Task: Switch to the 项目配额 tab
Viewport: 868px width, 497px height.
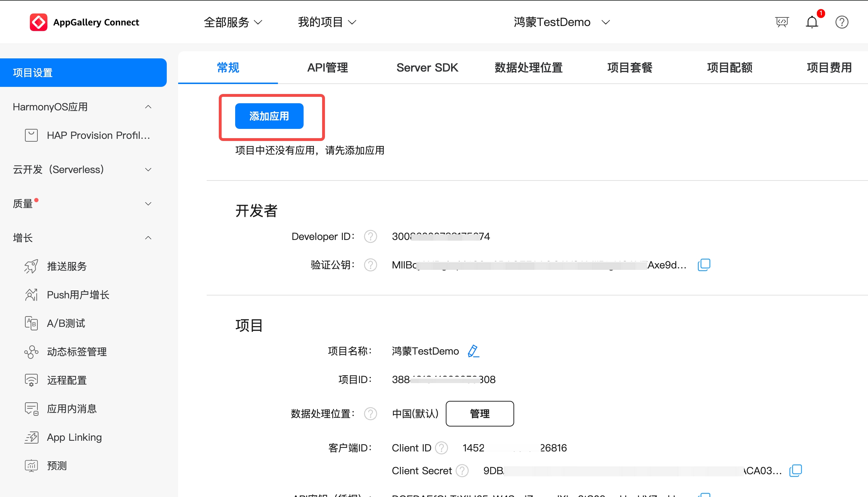Action: [x=730, y=68]
